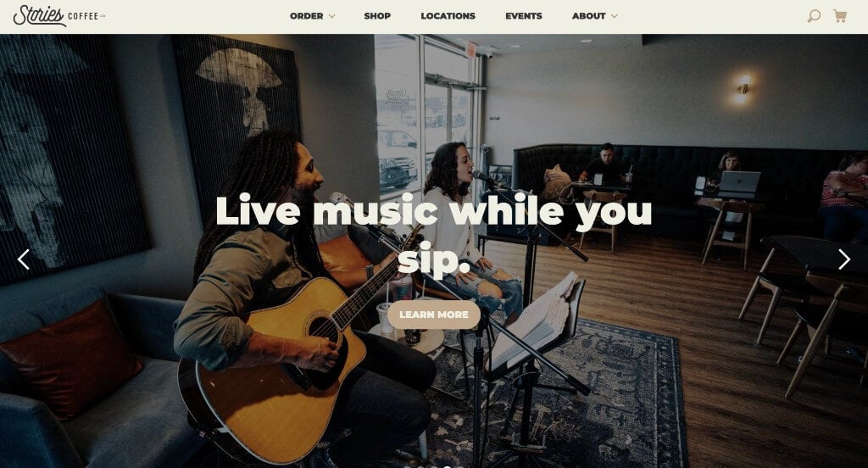This screenshot has width=868, height=468.
Task: Visit the EVENTS page
Action: [523, 16]
